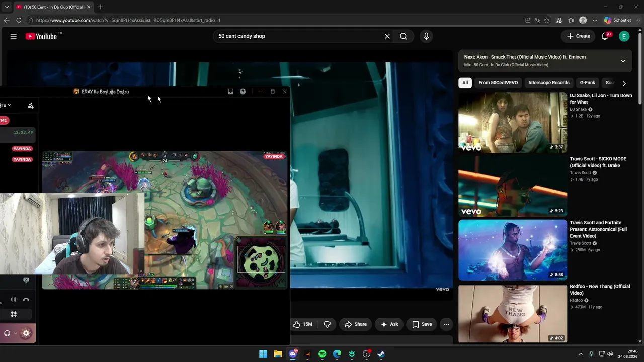The width and height of the screenshot is (644, 362).
Task: Open Discord help question mark icon
Action: [243, 92]
